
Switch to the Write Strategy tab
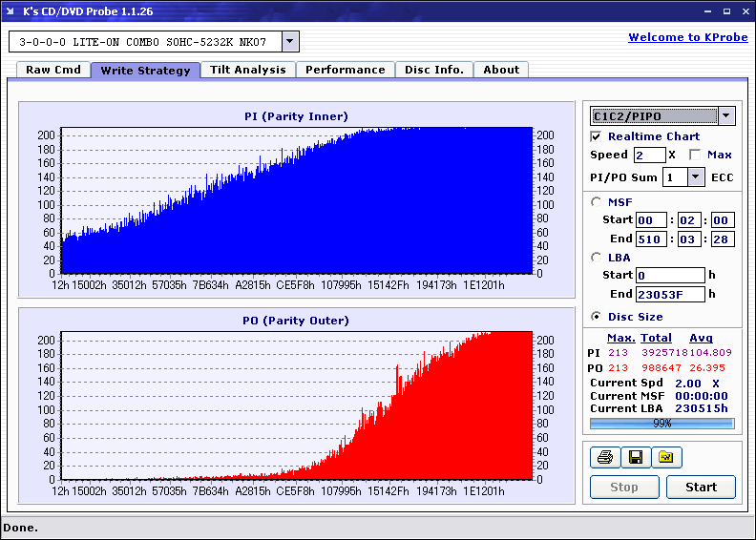click(145, 71)
